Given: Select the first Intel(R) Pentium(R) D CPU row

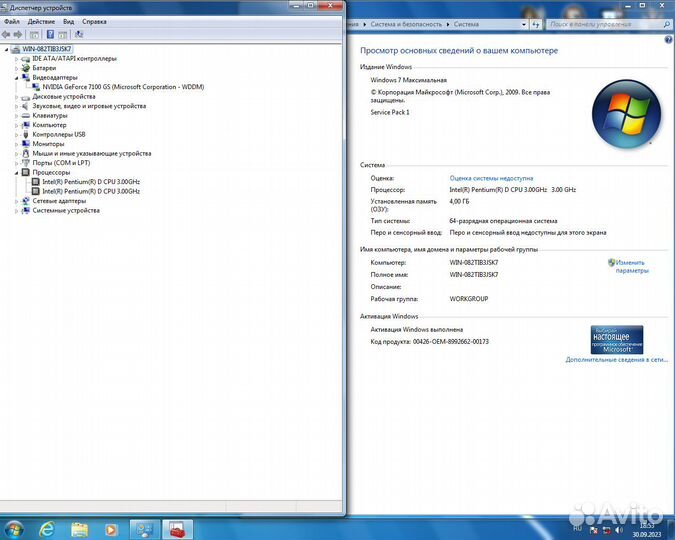Looking at the screenshot, I should [x=91, y=182].
